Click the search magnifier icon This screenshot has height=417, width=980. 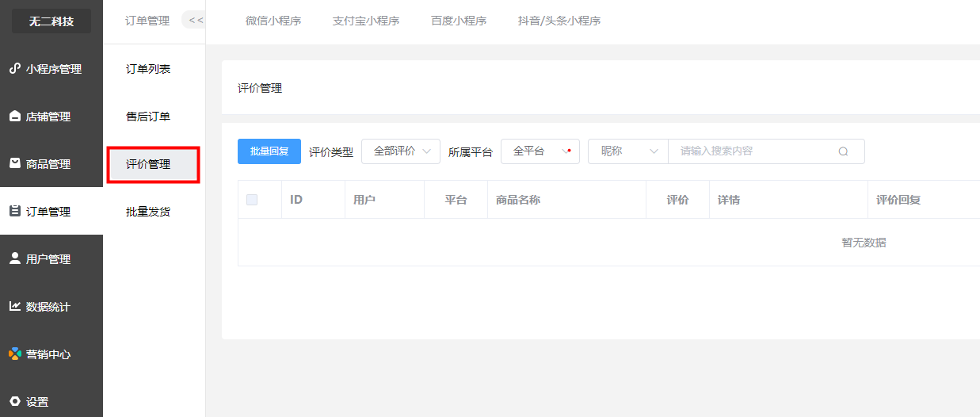[843, 151]
